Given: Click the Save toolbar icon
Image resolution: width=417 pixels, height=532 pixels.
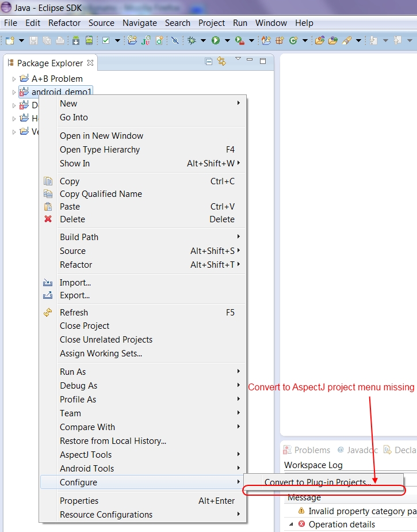Looking at the screenshot, I should pyautogui.click(x=33, y=41).
